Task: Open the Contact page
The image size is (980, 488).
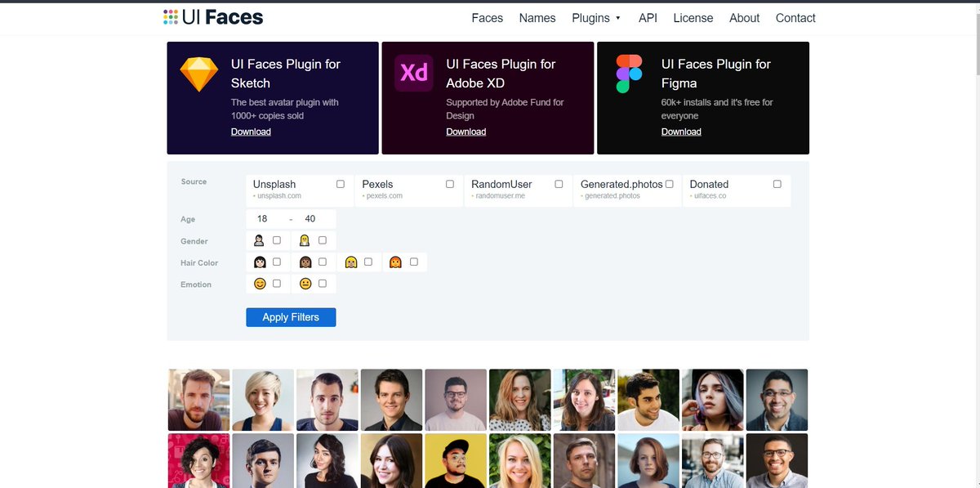Action: tap(795, 18)
